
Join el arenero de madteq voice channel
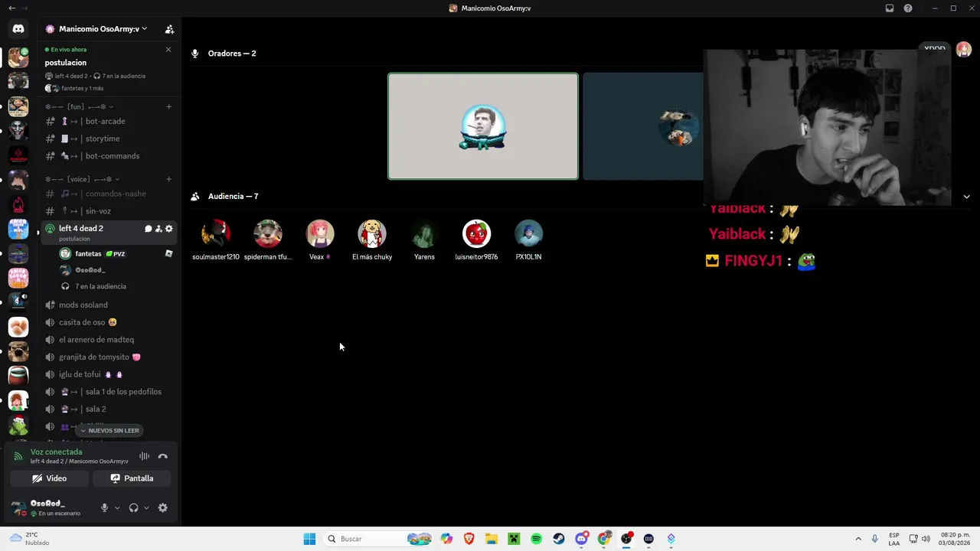point(107,340)
